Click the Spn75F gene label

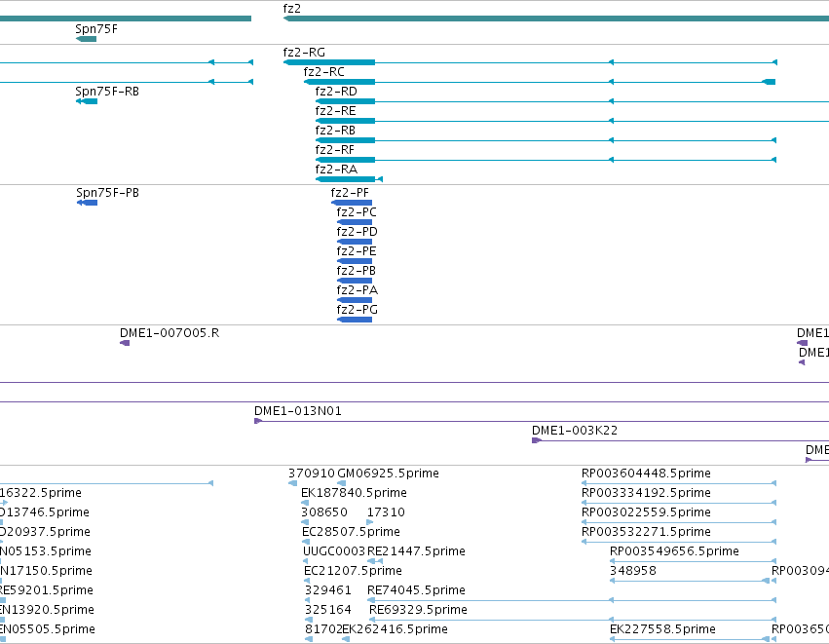96,29
